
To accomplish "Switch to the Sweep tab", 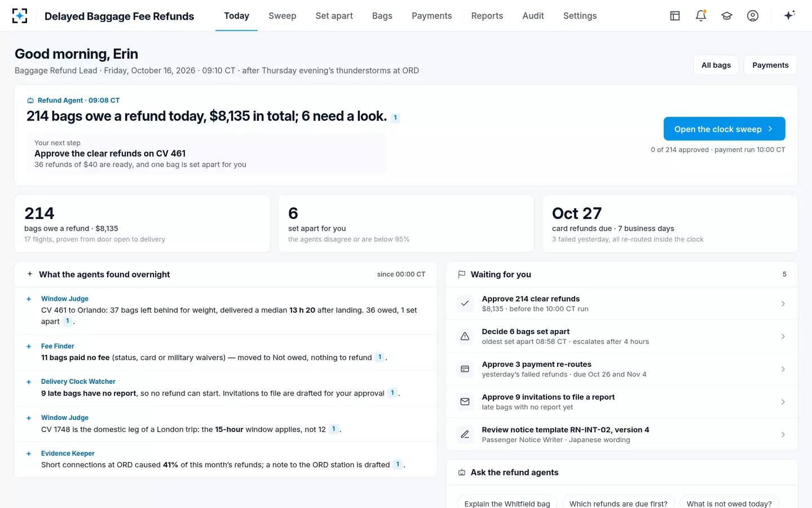I will (283, 16).
